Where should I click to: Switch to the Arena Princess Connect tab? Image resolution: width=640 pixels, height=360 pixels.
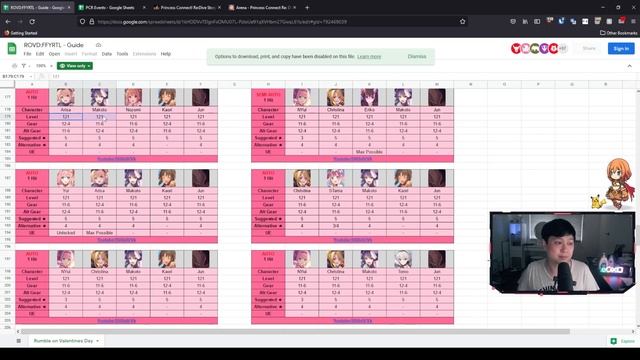click(x=263, y=7)
